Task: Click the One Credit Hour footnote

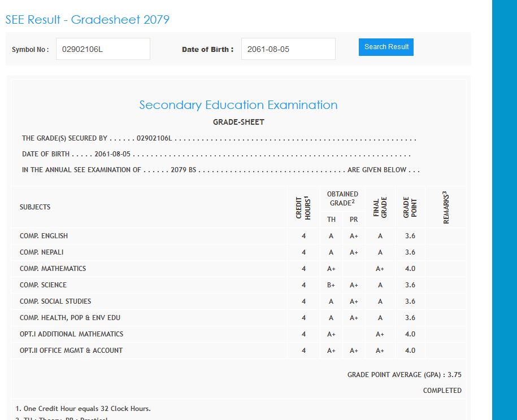Action: (83, 409)
